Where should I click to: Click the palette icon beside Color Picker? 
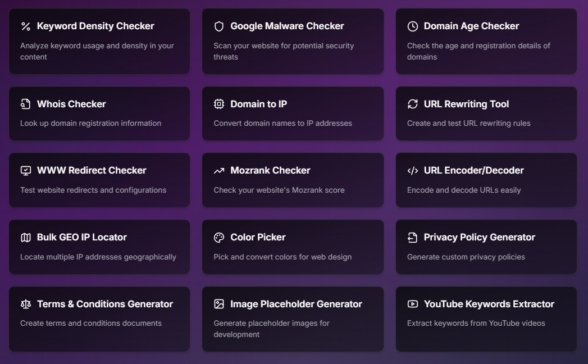219,238
